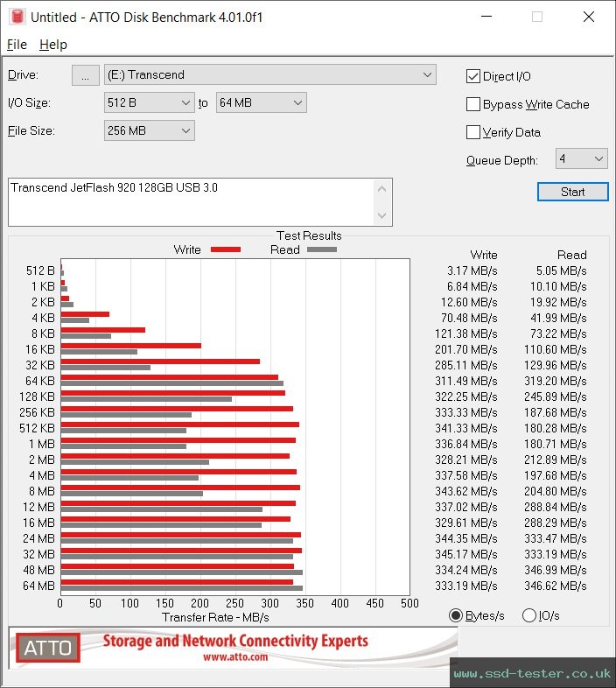616x688 pixels.
Task: Click the 288.84 MB/s read value
Action: (x=555, y=507)
